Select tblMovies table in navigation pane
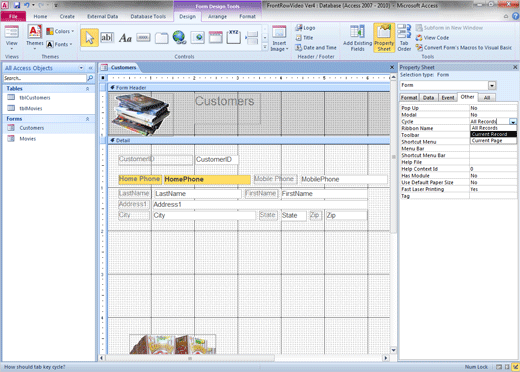 31,108
